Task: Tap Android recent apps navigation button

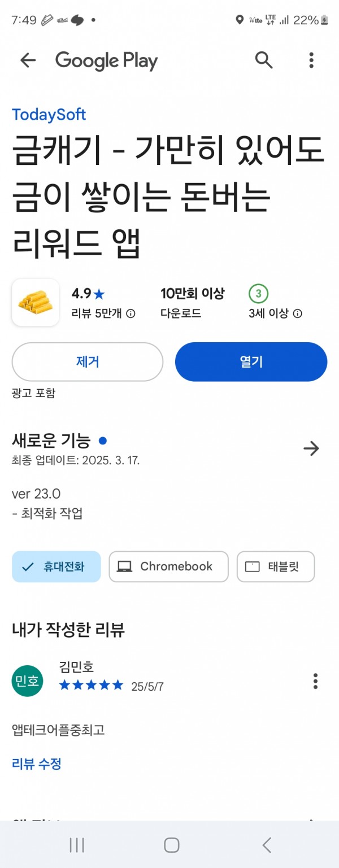Action: [x=77, y=845]
